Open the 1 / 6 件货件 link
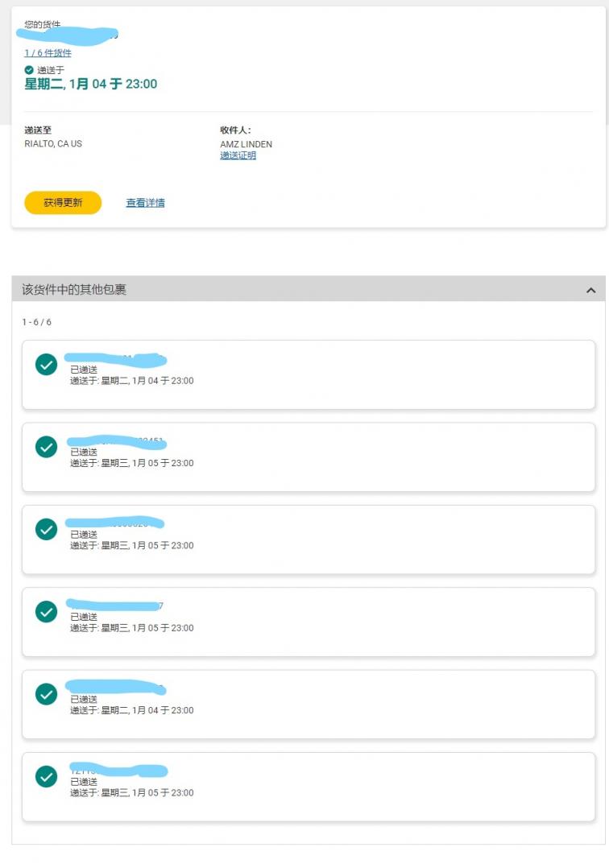Screen dimensions: 609x868 (48, 53)
